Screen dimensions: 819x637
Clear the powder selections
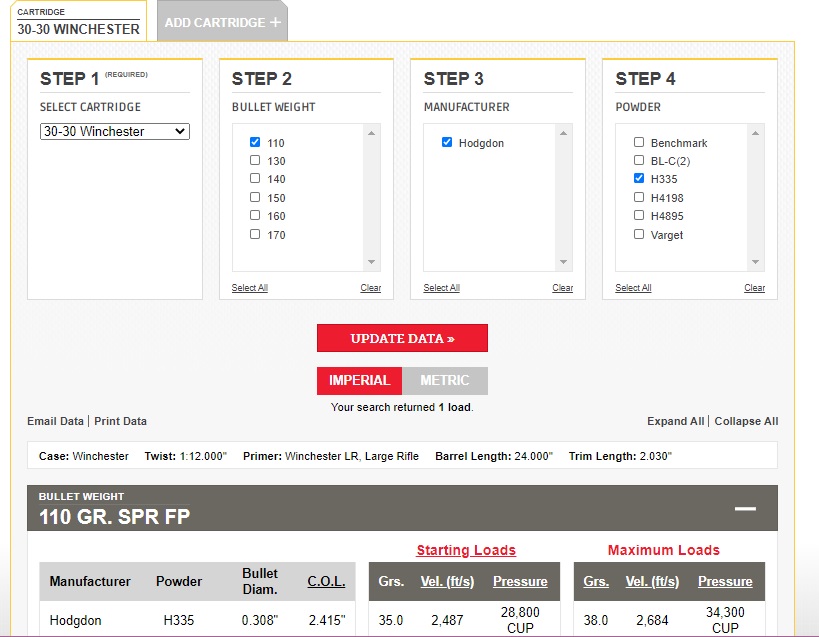(x=754, y=288)
